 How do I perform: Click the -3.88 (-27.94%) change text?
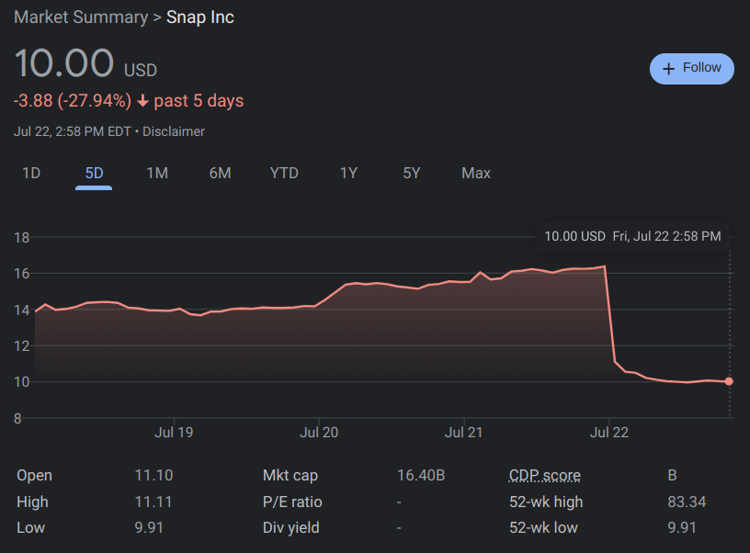72,101
